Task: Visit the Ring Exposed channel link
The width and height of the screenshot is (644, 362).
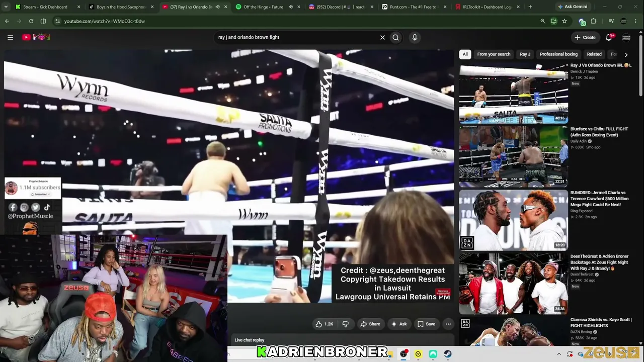Action: (581, 211)
